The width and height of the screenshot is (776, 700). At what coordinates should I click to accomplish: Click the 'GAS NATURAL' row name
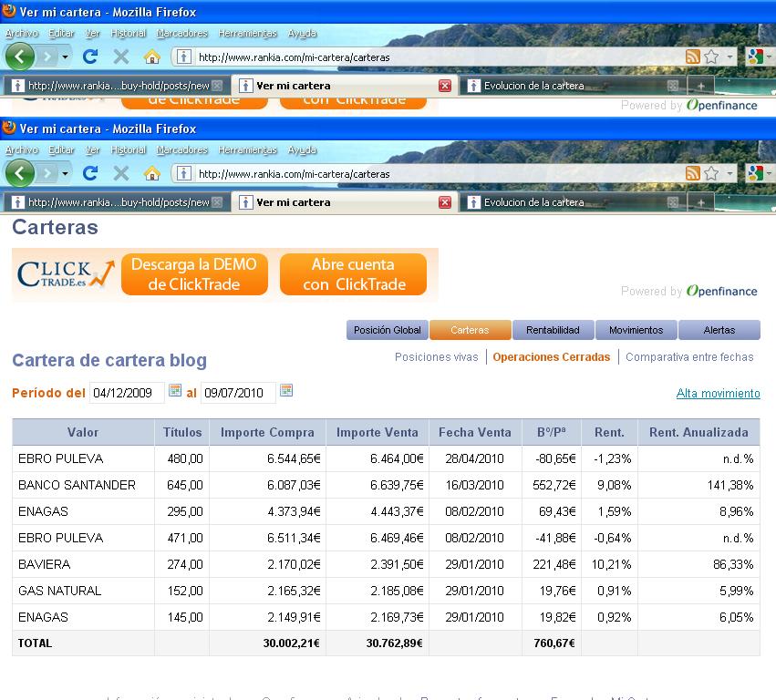59,591
